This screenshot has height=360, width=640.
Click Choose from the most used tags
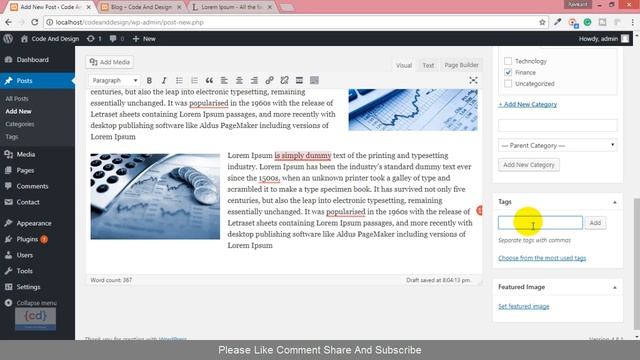pos(542,258)
